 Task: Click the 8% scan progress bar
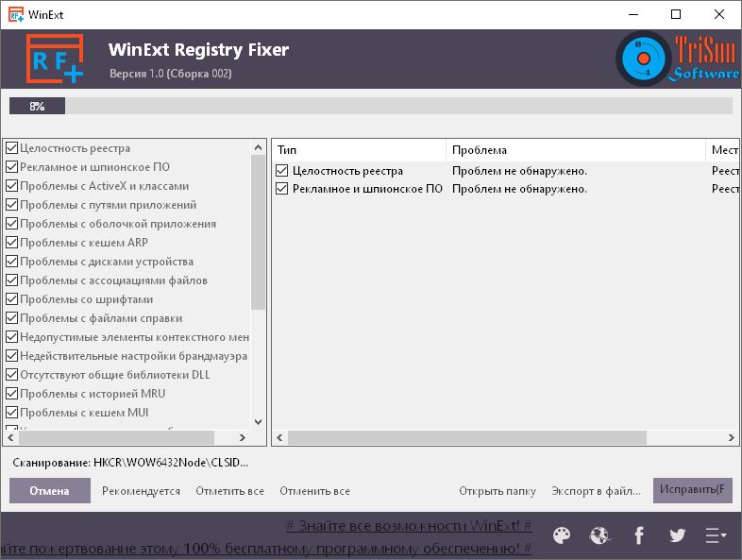click(370, 106)
